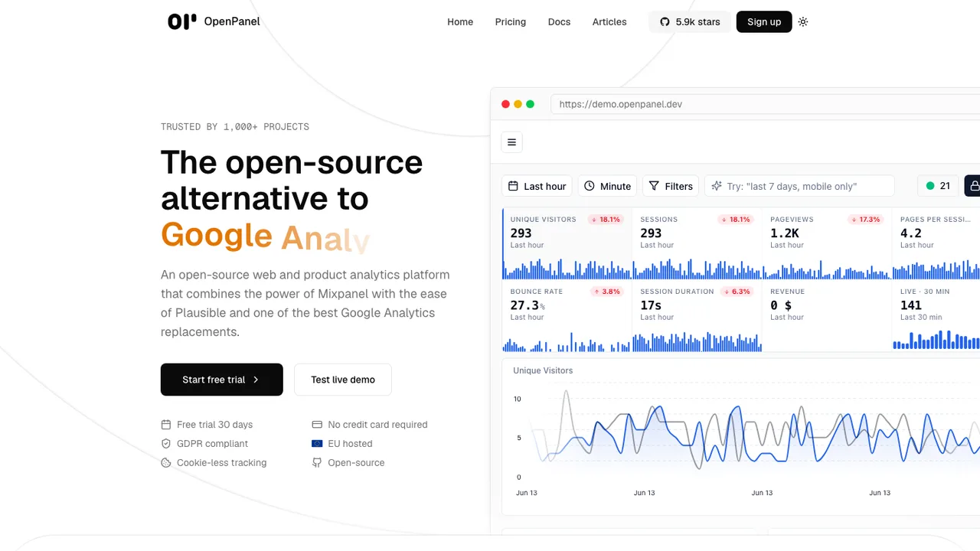Click the 3.8% badge on Bounce Rate
Viewport: 980px width, 551px height.
606,292
